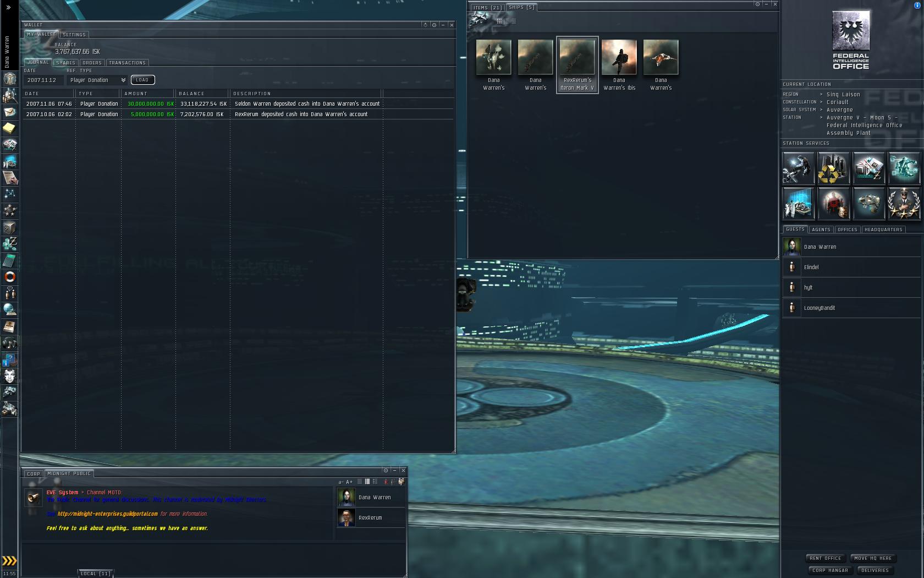This screenshot has height=578, width=924.
Task: Open the Ref Type dropdown showing Player Donation
Action: [97, 80]
